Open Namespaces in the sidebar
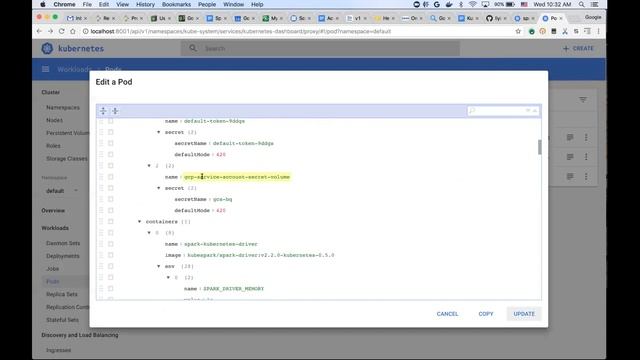 click(63, 107)
